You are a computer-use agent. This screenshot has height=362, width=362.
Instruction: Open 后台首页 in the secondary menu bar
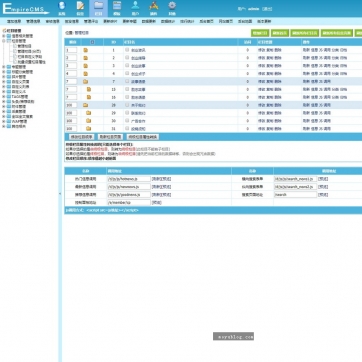pyautogui.click(x=206, y=21)
